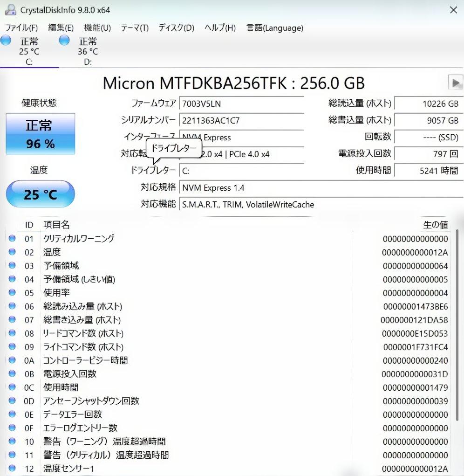This screenshot has width=464, height=476.
Task: Click status dot for ID 05 使用率
Action: tap(12, 292)
